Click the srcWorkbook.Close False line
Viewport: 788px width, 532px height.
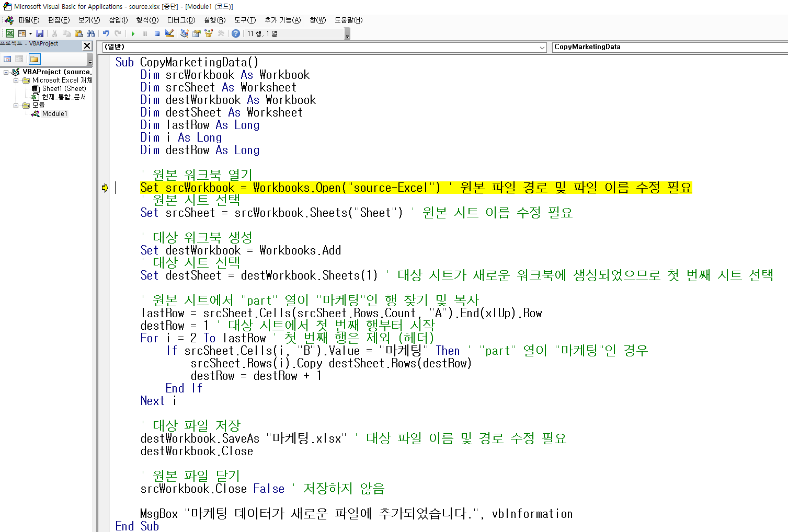click(262, 489)
